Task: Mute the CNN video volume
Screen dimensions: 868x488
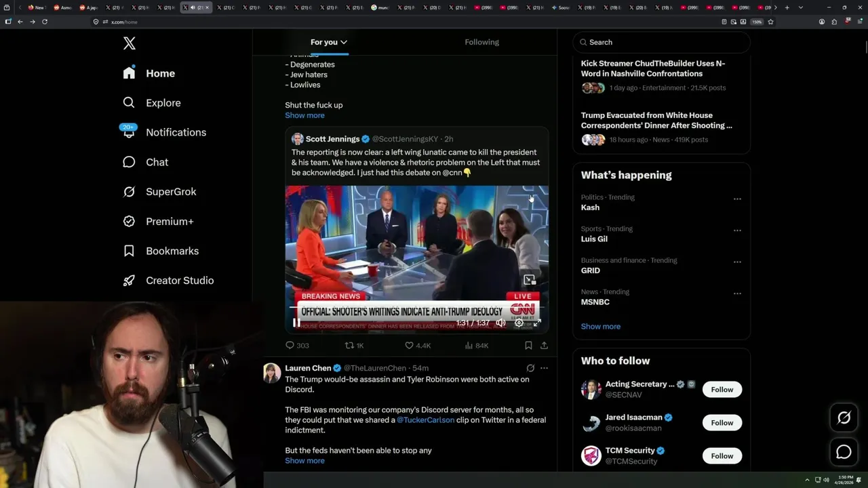Action: pyautogui.click(x=500, y=323)
